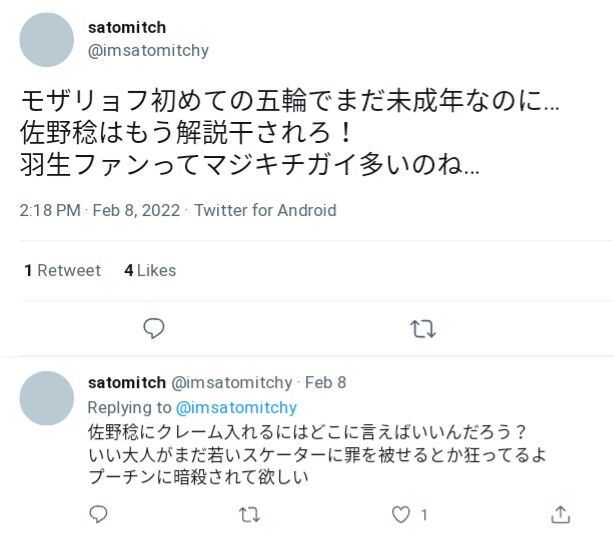
Task: Open satomitch profile picture in main tweet
Action: click(x=47, y=40)
